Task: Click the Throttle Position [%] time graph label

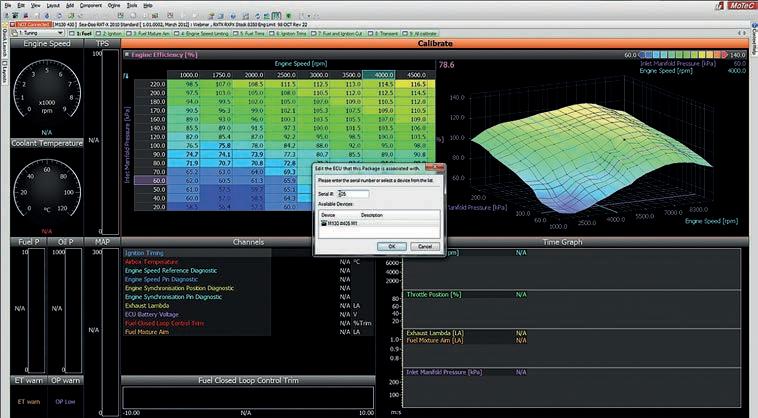Action: click(x=434, y=294)
